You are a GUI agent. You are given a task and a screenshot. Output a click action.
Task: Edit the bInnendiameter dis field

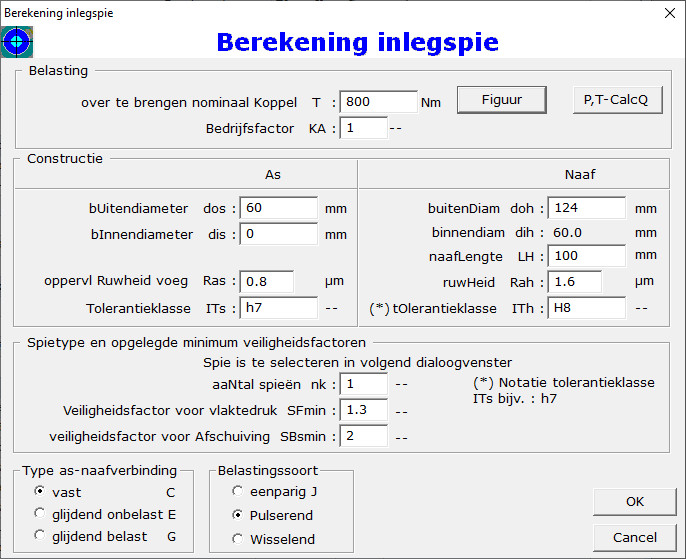[x=279, y=234]
